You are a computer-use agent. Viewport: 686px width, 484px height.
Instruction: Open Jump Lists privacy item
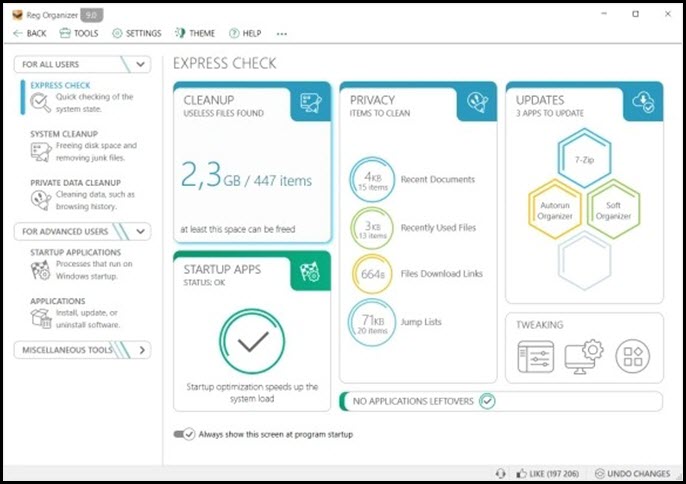coord(421,322)
